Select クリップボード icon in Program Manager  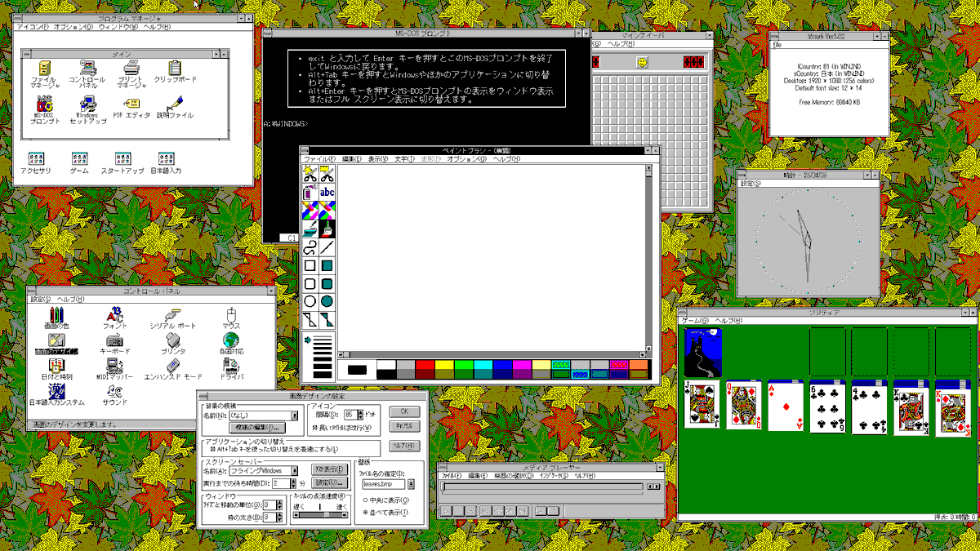175,72
